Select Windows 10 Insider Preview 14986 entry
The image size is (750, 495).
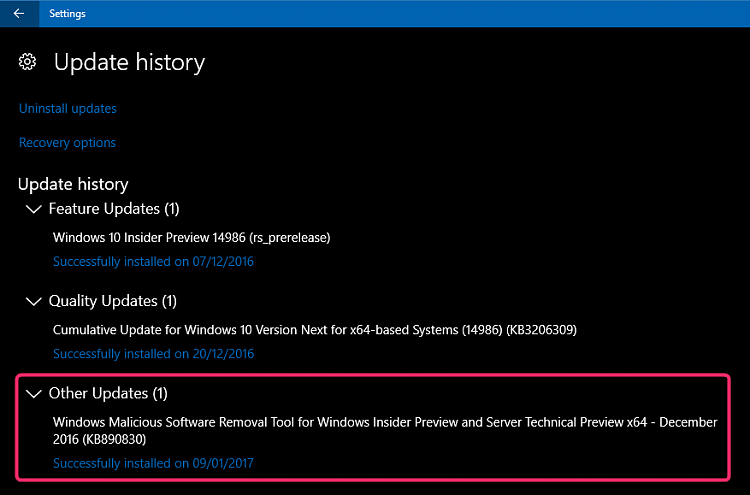pyautogui.click(x=191, y=238)
